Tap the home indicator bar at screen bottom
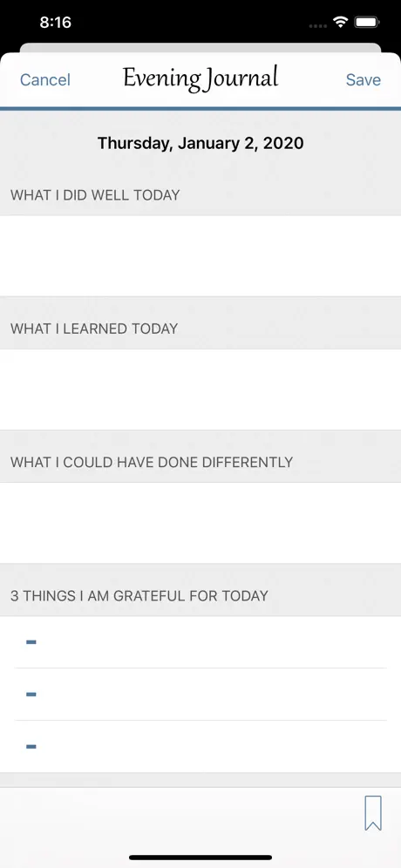This screenshot has height=868, width=401. (x=200, y=858)
